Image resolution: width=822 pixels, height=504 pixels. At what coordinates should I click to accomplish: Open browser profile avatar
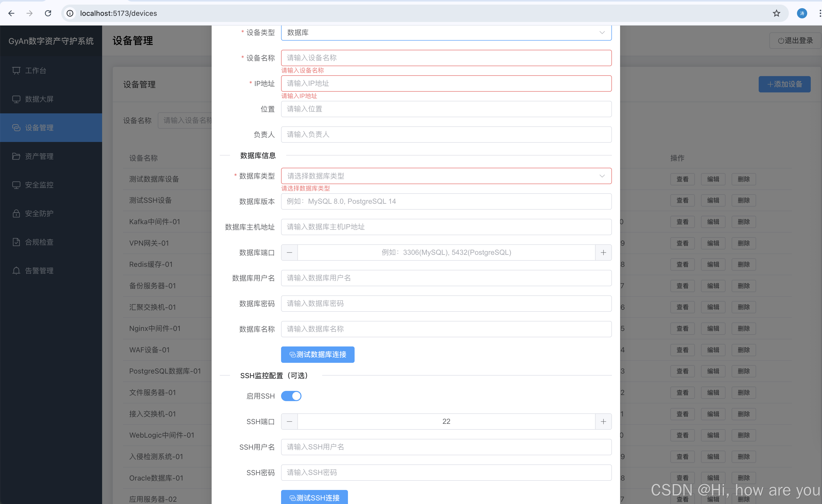[802, 13]
